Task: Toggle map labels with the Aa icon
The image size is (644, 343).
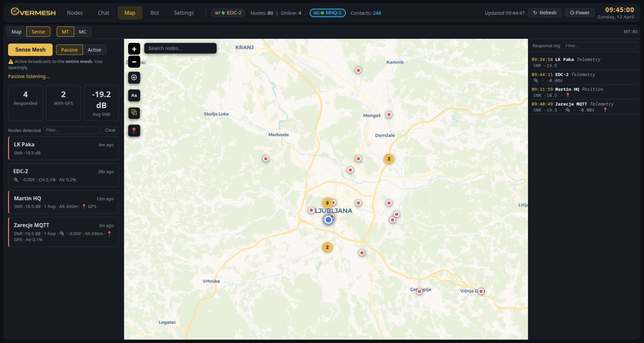Action: [134, 95]
